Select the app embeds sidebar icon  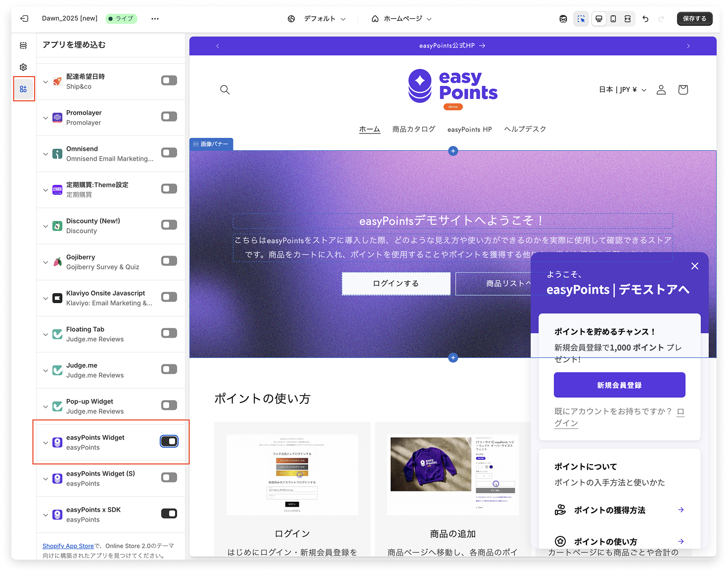point(23,89)
